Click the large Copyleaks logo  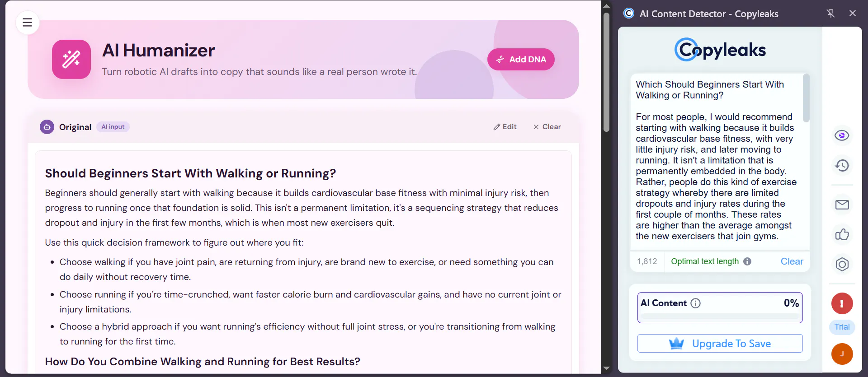pyautogui.click(x=720, y=50)
